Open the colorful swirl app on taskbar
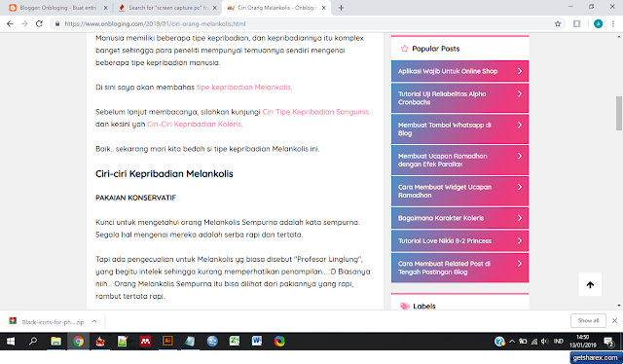The image size is (623, 364). pos(279,341)
